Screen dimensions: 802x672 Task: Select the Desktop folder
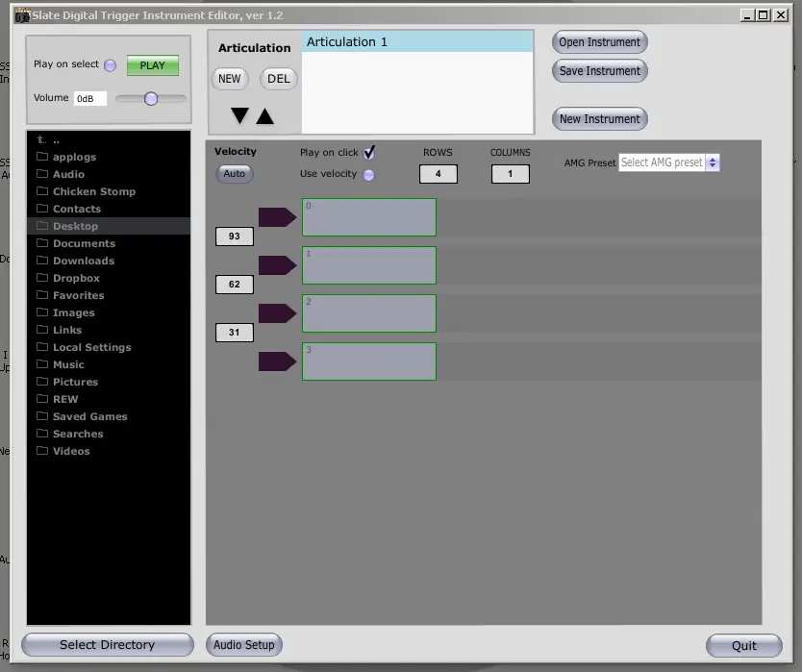tap(109, 226)
